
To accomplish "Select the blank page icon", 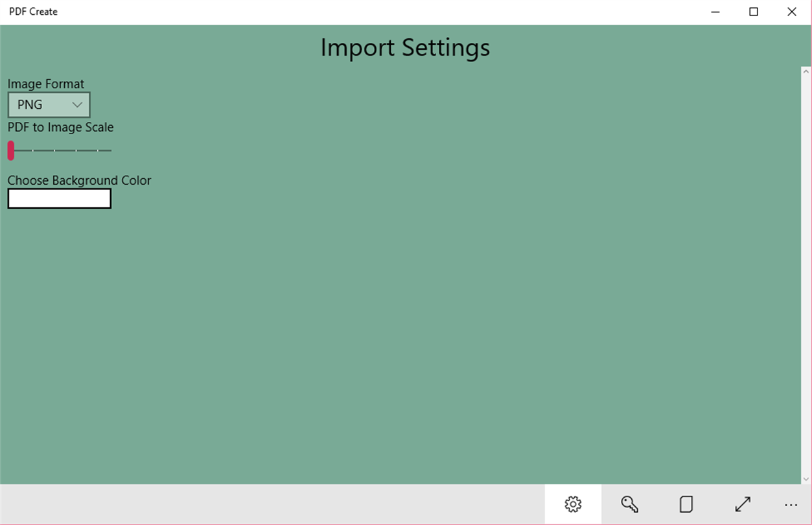I will [x=686, y=504].
